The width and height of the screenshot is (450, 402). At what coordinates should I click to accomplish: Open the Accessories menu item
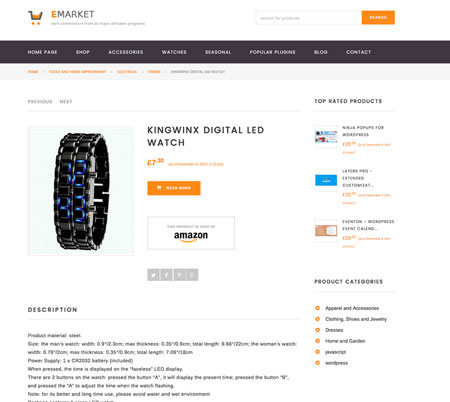pos(126,52)
